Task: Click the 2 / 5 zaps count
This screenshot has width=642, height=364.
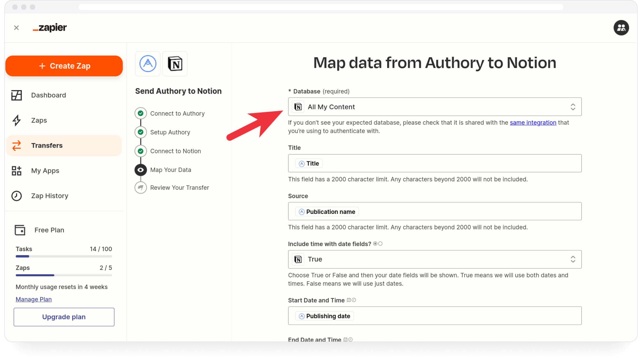Action: pyautogui.click(x=106, y=268)
